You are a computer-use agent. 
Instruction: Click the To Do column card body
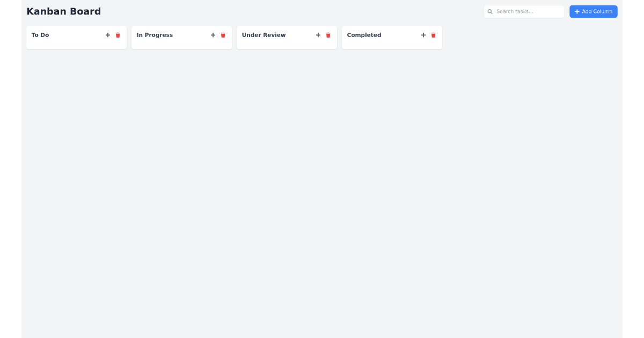pos(76,43)
